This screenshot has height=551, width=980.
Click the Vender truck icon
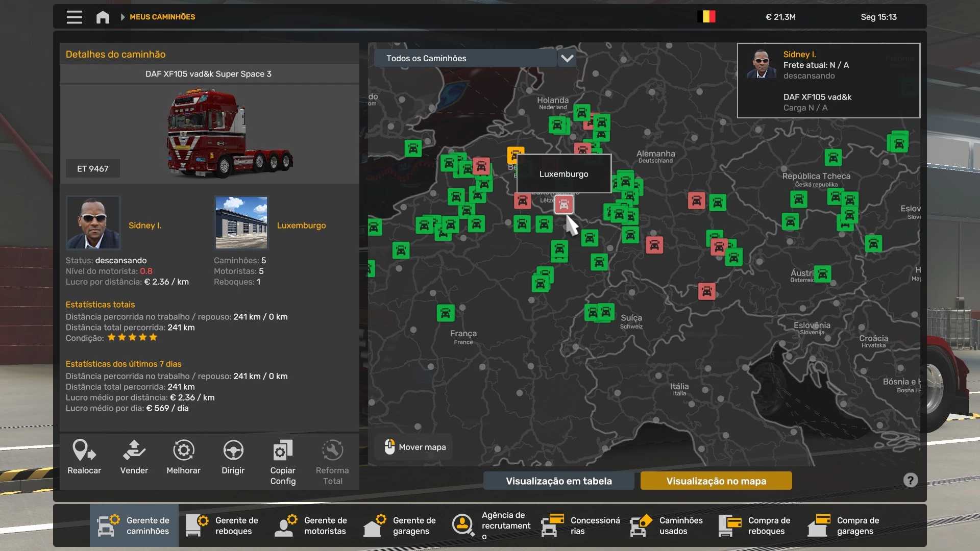click(134, 450)
